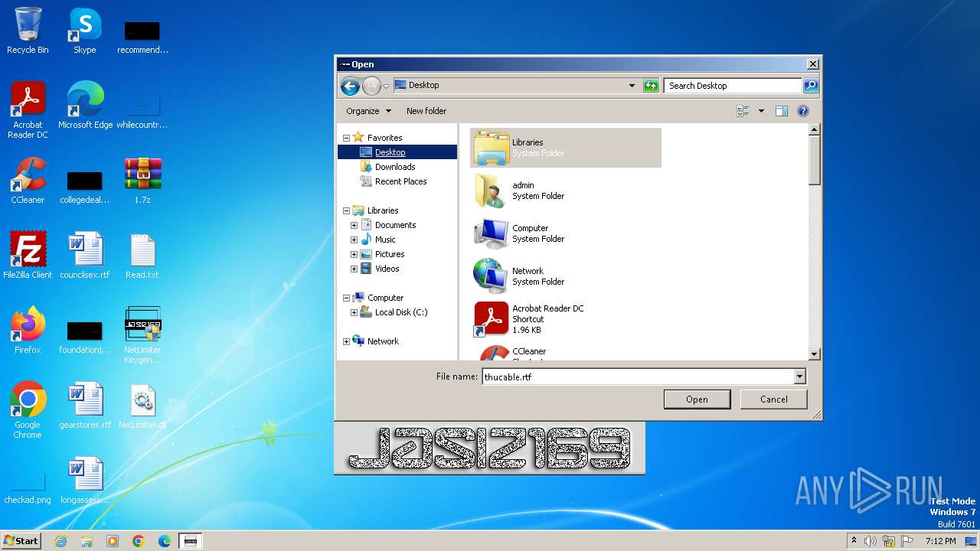Select the Network system folder item

(x=566, y=276)
